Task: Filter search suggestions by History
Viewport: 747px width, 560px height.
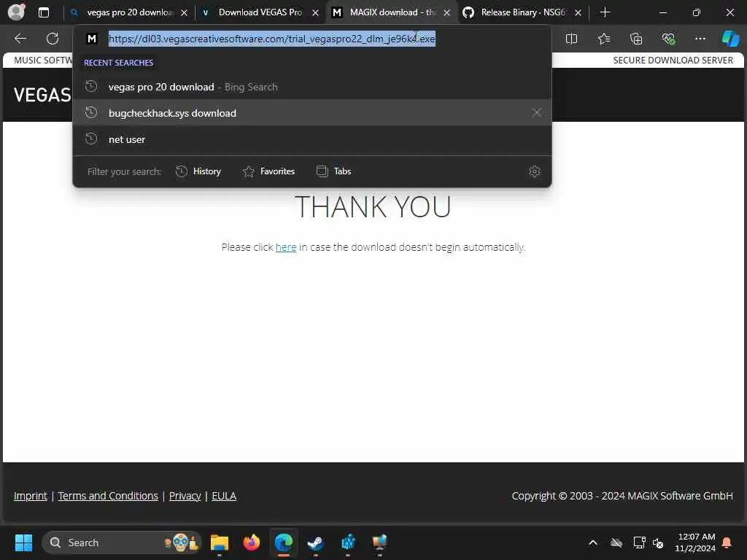Action: (198, 171)
